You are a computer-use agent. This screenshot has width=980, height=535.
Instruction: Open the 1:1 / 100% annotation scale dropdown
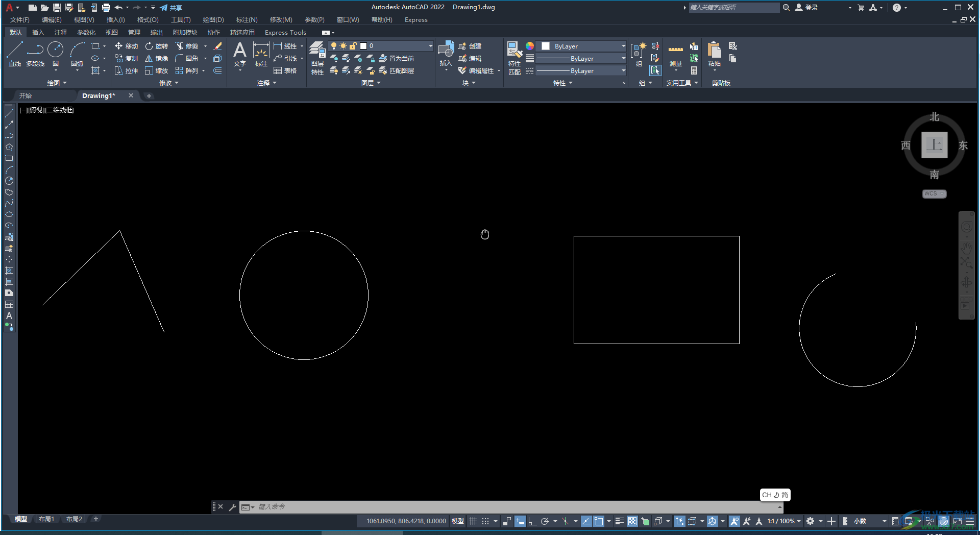[x=784, y=521]
